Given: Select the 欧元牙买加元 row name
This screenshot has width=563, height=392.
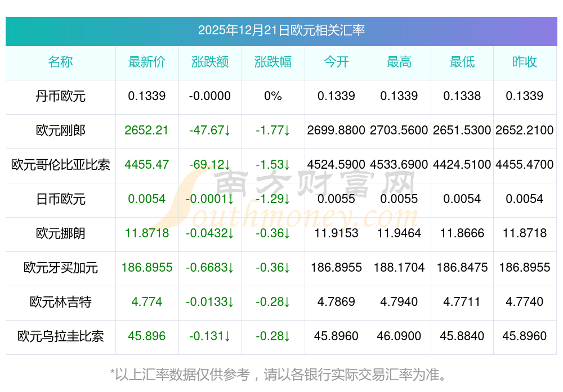Looking at the screenshot, I should pos(60,268).
